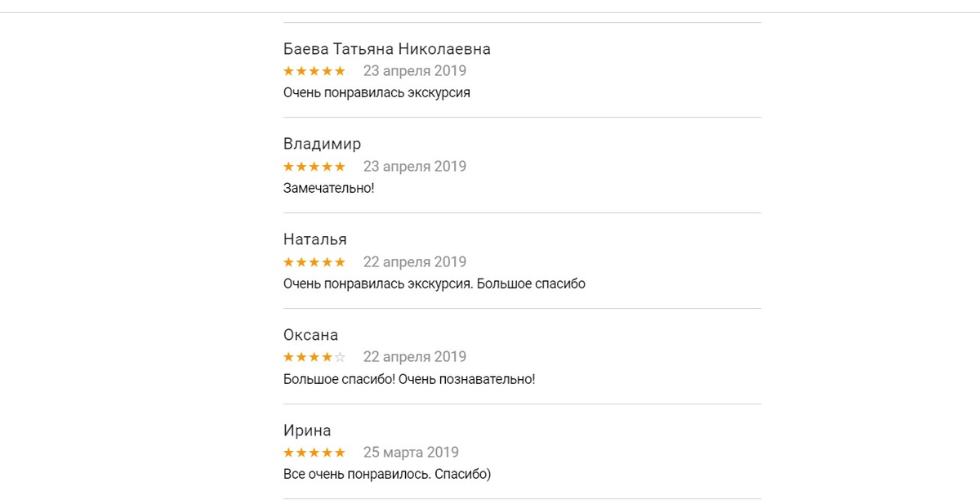The image size is (980, 500).
Task: Click the 23 апреля 2019 date on Владимир's review
Action: 414,167
